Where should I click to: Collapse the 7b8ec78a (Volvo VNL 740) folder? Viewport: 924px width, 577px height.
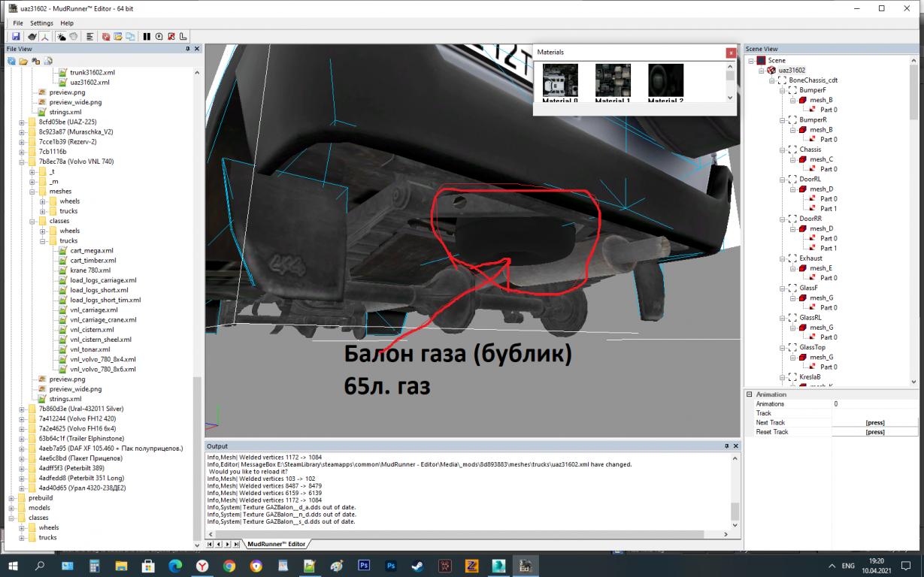point(22,162)
